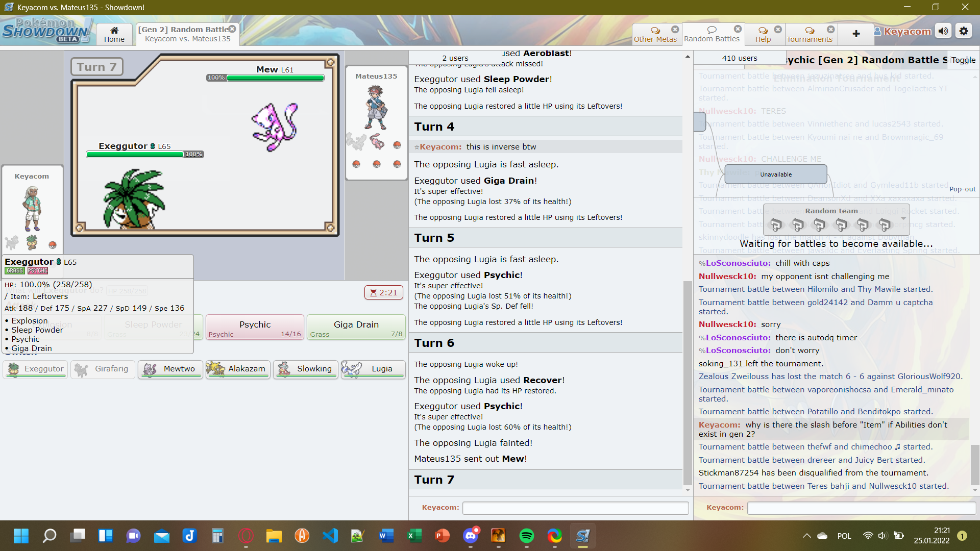Click fainted Lugia icon in opponent's team

tap(356, 141)
